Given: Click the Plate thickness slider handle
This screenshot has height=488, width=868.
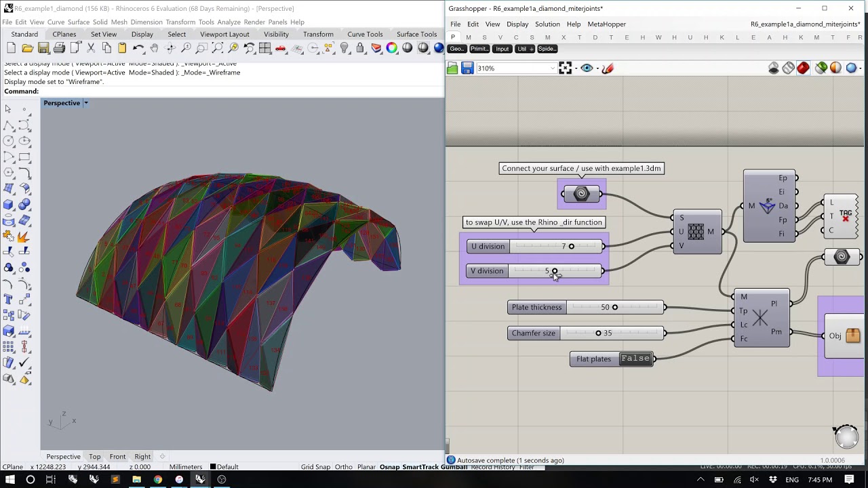Looking at the screenshot, I should (614, 307).
